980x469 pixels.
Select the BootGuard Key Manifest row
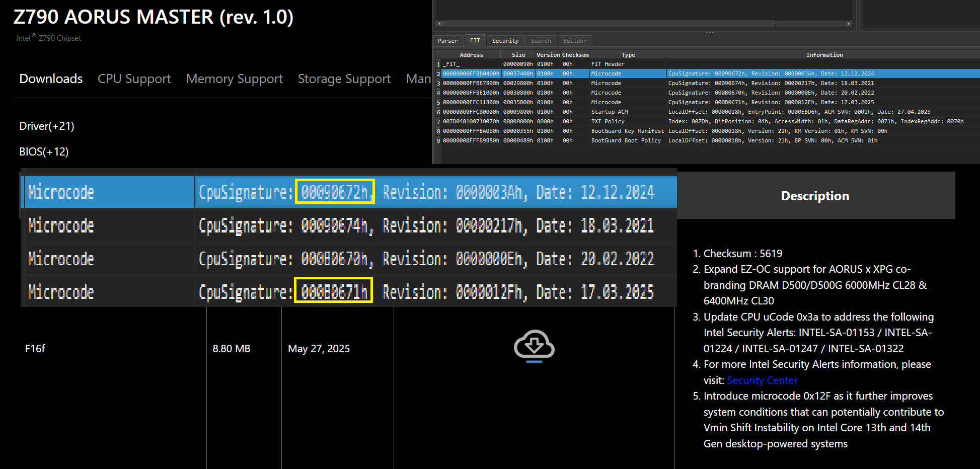707,131
